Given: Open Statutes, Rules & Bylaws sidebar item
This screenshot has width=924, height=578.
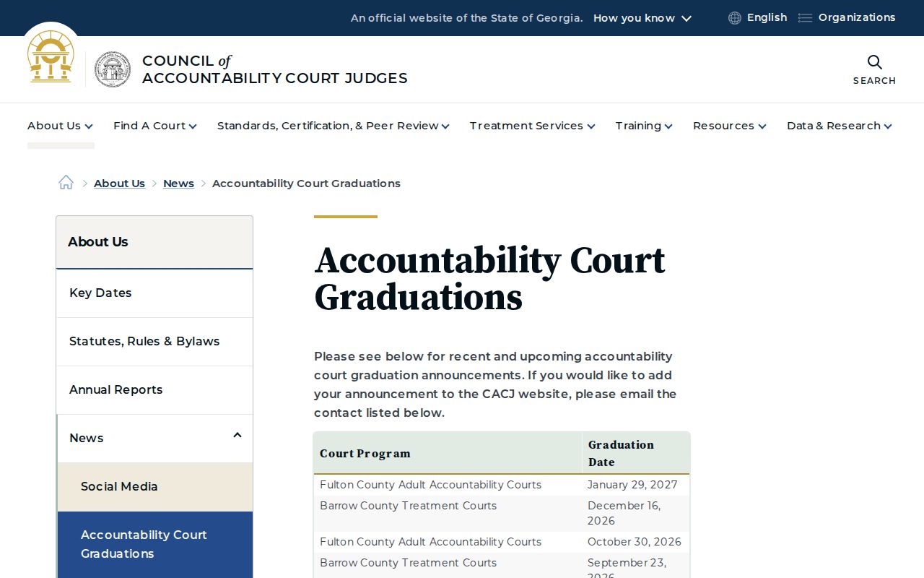Looking at the screenshot, I should [x=154, y=341].
